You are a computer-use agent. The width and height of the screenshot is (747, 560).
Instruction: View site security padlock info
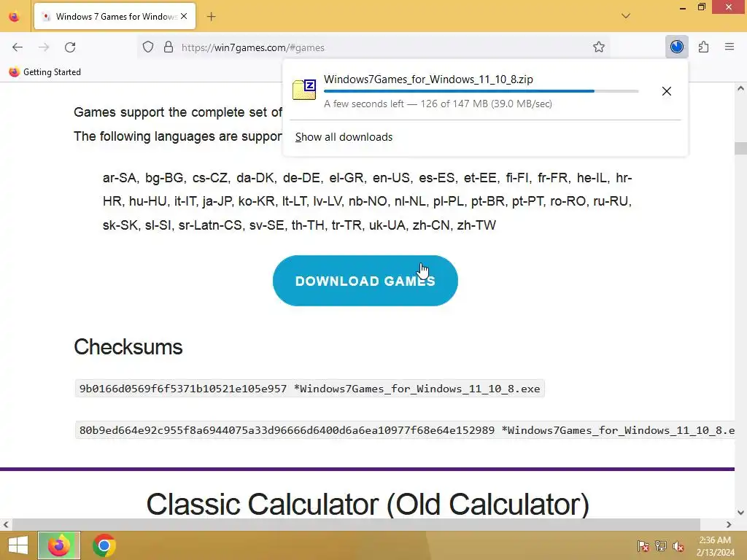[169, 47]
